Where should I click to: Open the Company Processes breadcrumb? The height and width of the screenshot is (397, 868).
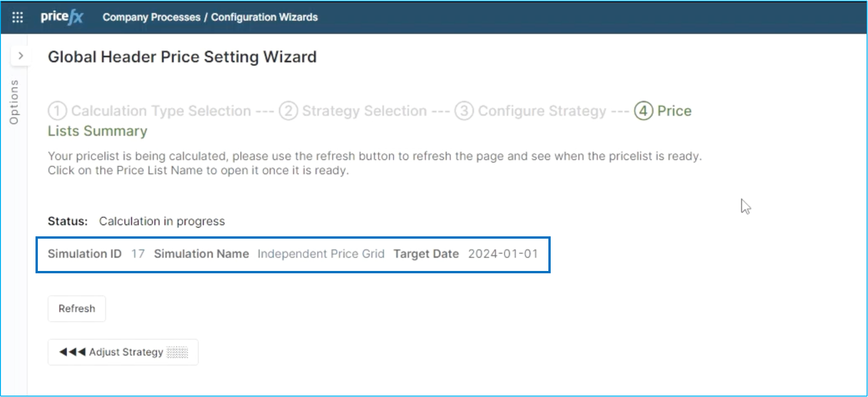click(x=151, y=17)
